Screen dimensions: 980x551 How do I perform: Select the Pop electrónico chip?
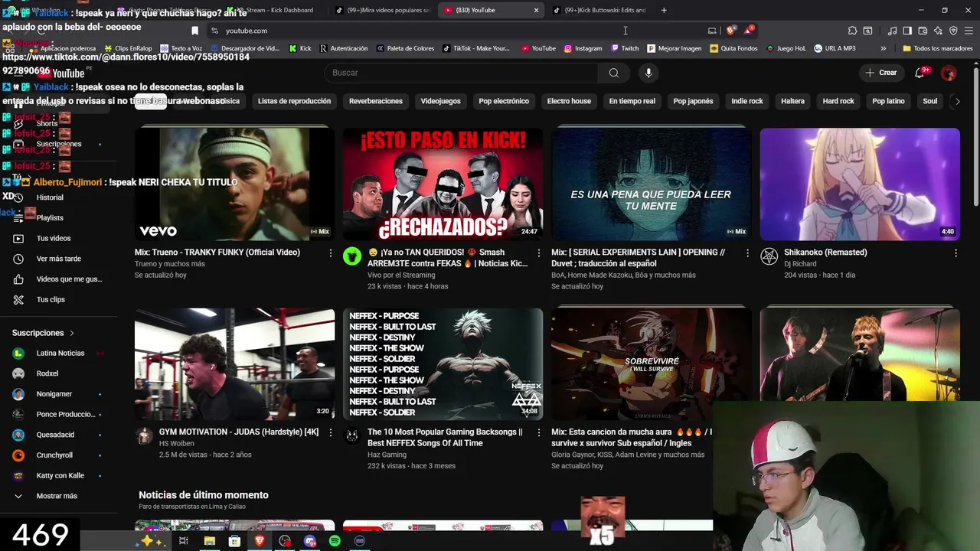(504, 101)
